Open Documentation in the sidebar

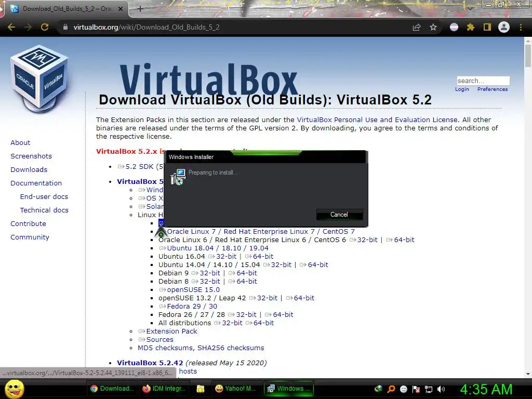(36, 183)
